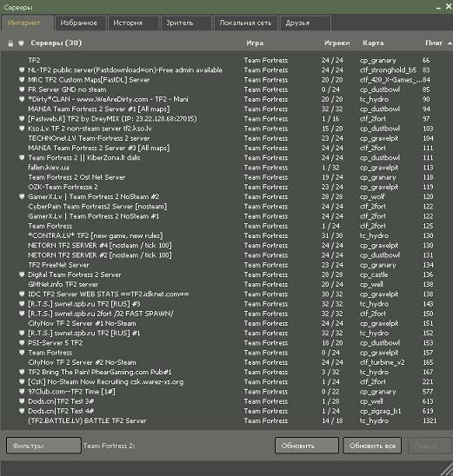Image resolution: width=453 pixels, height=476 pixels.
Task: Click shield icon next to Digital Team Fortress 2
Action: [x=22, y=274]
